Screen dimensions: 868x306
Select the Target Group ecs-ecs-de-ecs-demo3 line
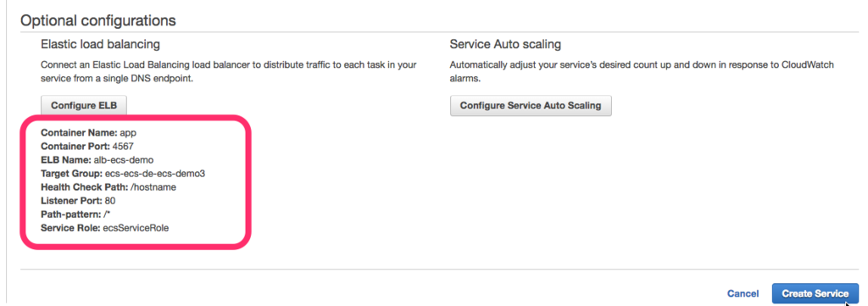(123, 173)
